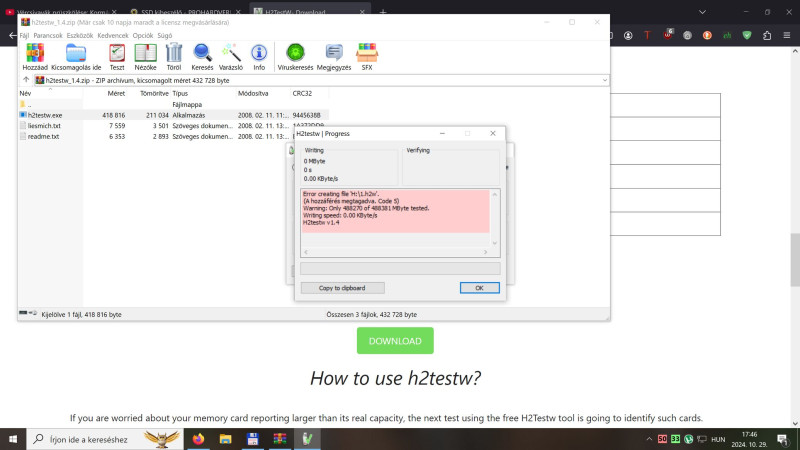800x450 pixels.
Task: Click the Kicsomagolás ide extract icon
Action: [x=76, y=53]
